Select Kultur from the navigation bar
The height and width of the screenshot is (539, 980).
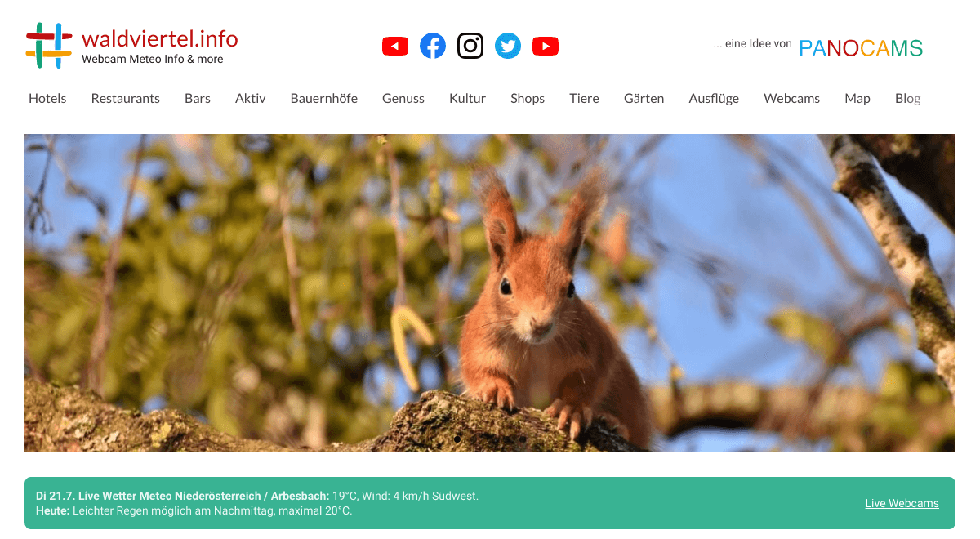coord(467,98)
